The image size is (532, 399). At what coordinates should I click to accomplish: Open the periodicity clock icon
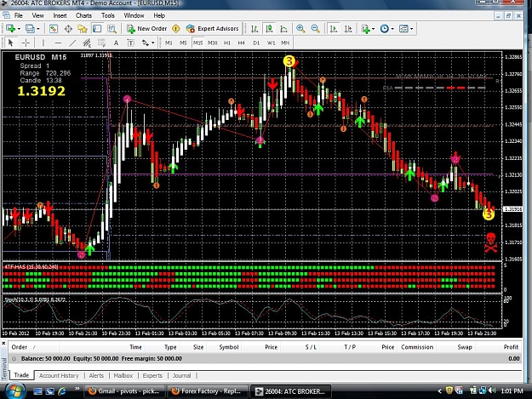coord(385,29)
